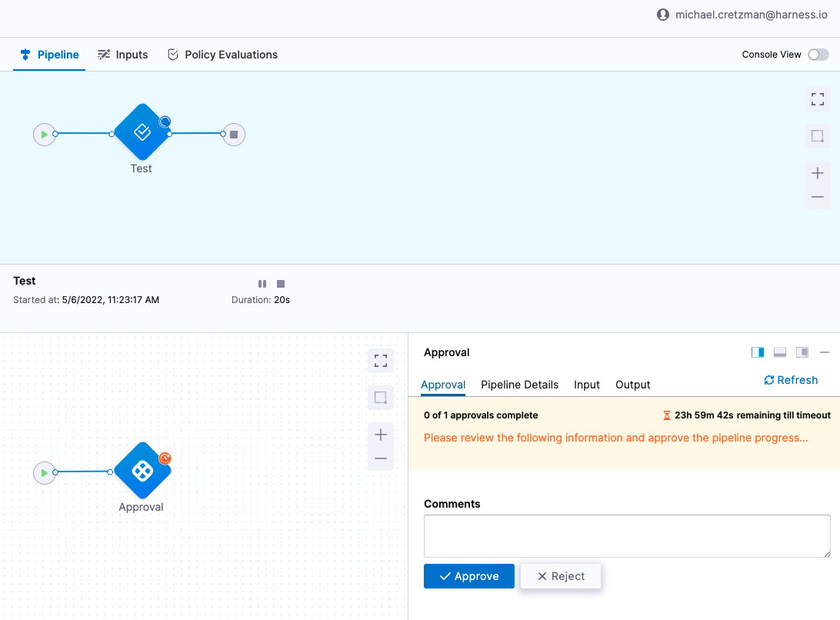Minimize the Approval details panel
The image size is (840, 620).
[824, 352]
